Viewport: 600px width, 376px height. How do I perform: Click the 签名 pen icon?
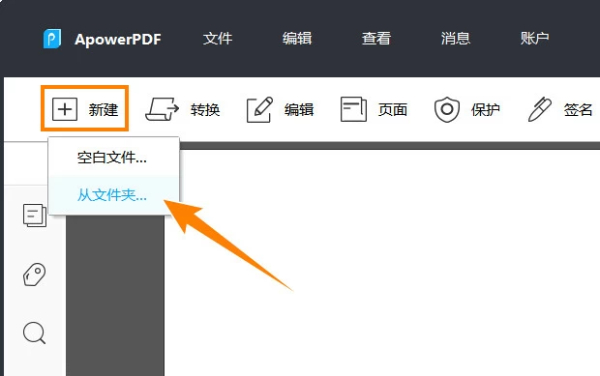(x=540, y=109)
